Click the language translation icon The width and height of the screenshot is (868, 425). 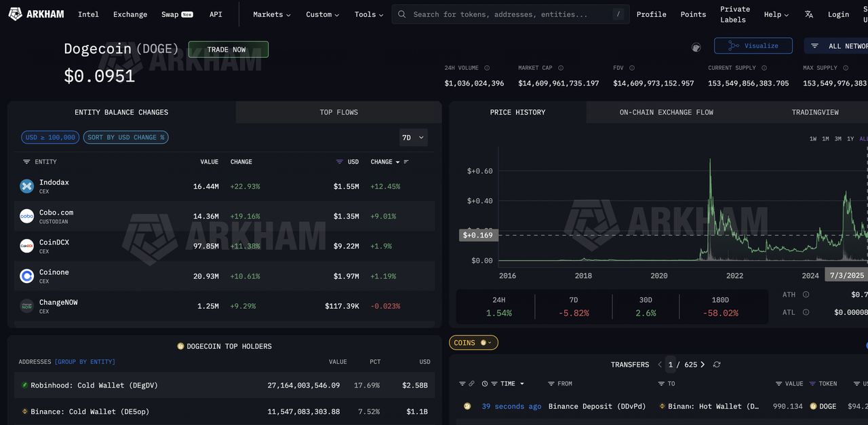tap(809, 14)
